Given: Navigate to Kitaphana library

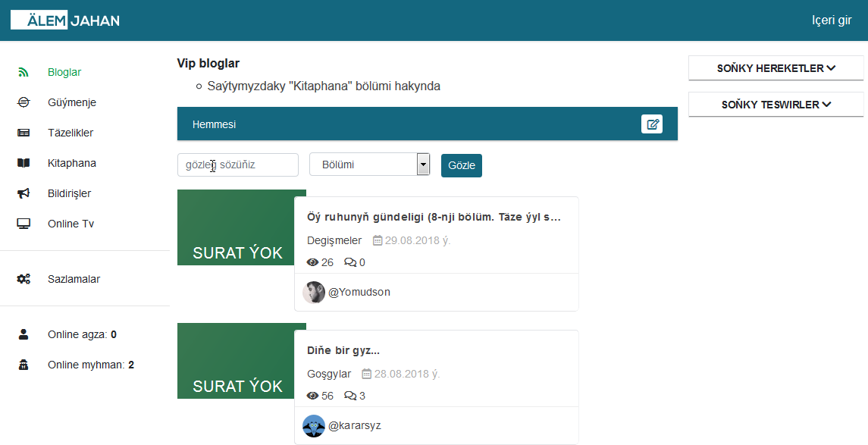Looking at the screenshot, I should click(72, 163).
